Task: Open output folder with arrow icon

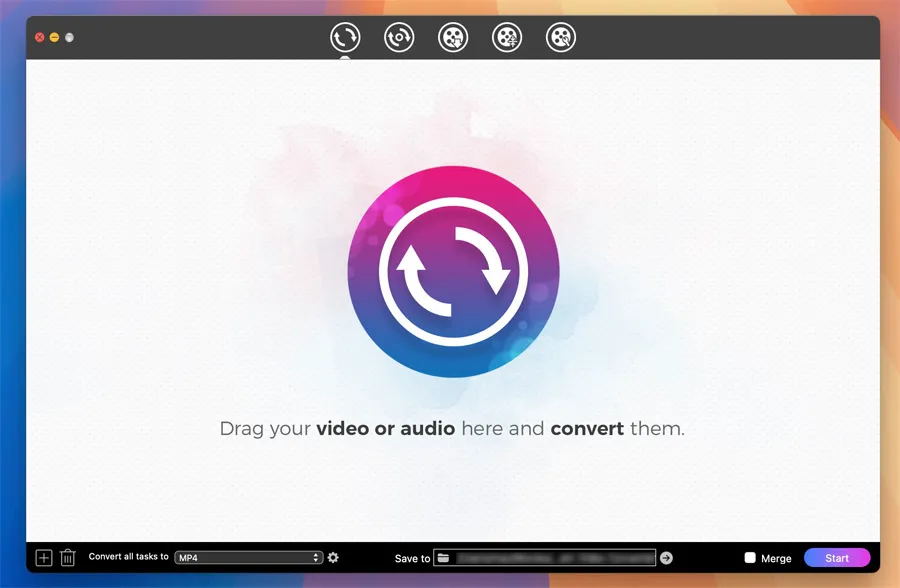Action: tap(667, 558)
